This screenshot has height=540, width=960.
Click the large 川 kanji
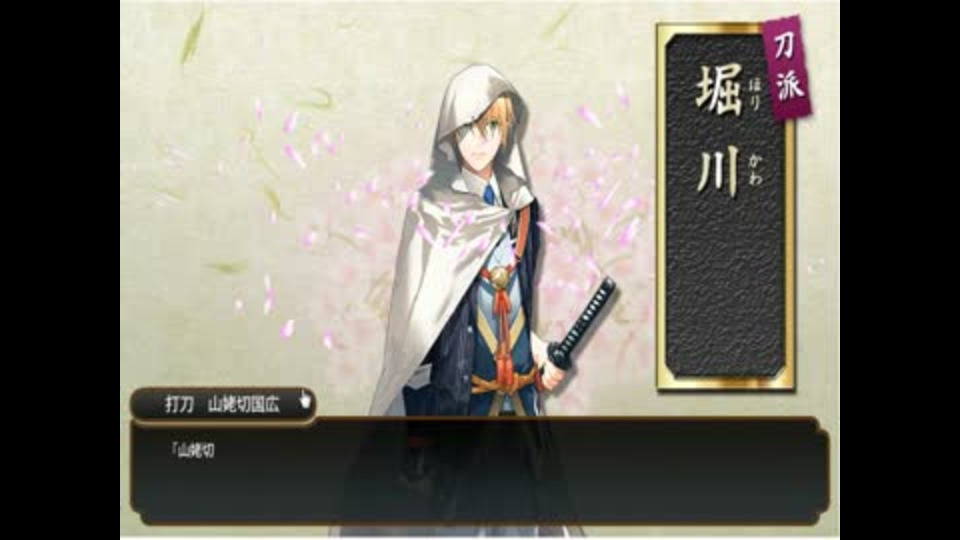point(718,172)
